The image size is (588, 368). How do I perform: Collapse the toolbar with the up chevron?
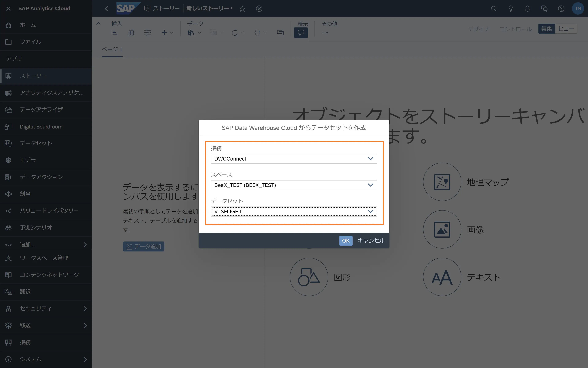click(98, 24)
